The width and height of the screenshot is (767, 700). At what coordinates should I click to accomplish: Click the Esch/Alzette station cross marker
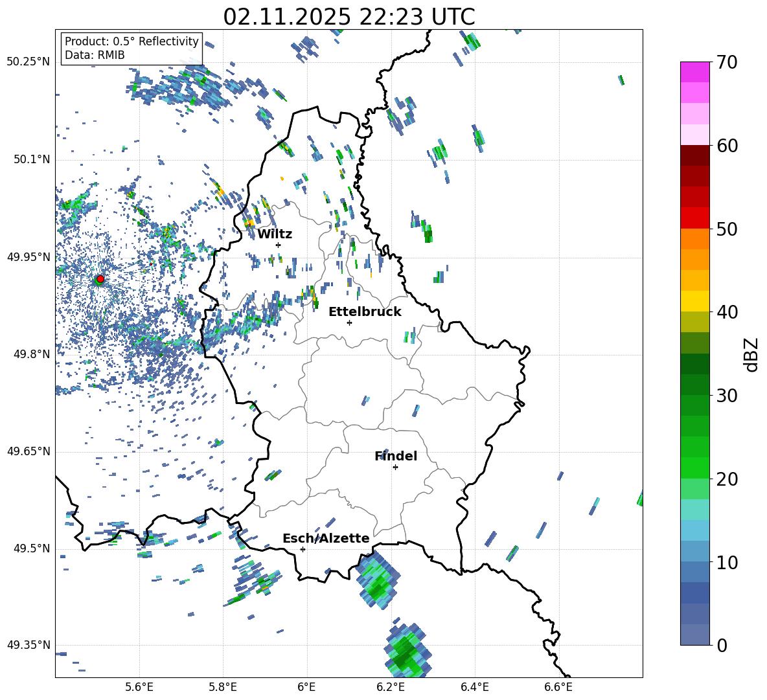tap(303, 549)
